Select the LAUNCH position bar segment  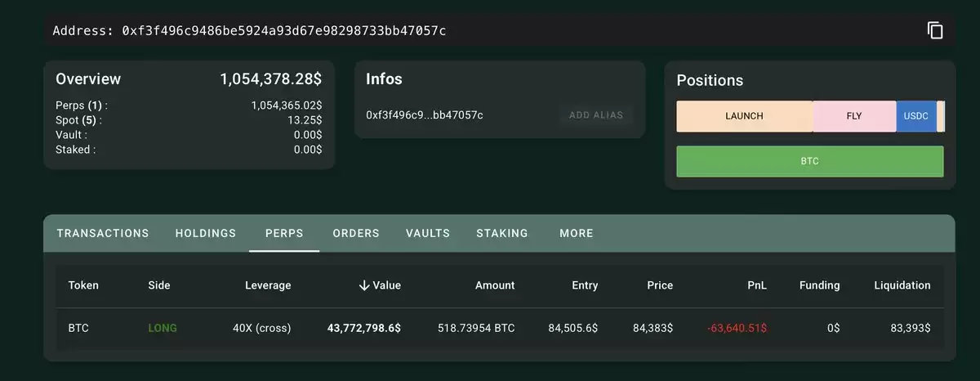[744, 116]
